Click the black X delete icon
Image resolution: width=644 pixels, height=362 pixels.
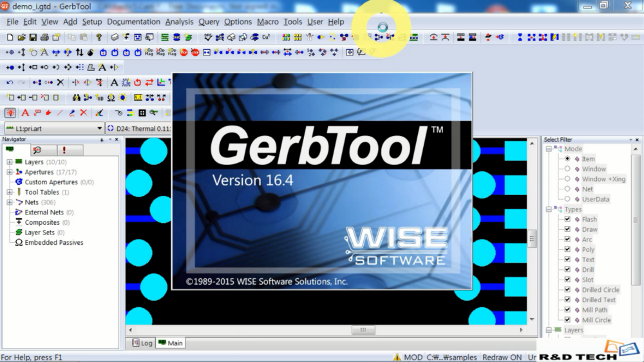61,82
